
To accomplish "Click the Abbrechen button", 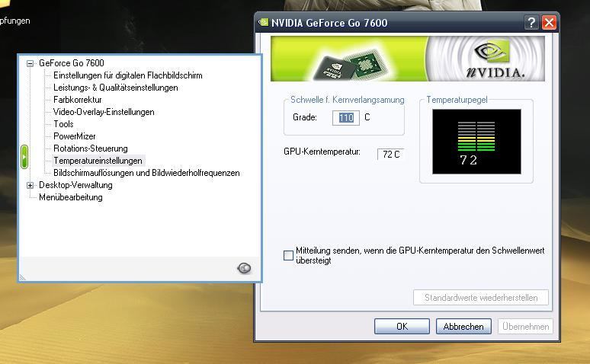I will coord(463,327).
